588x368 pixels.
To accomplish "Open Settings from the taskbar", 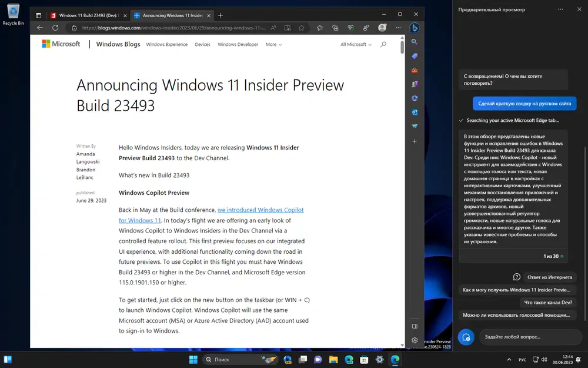I will click(x=379, y=359).
